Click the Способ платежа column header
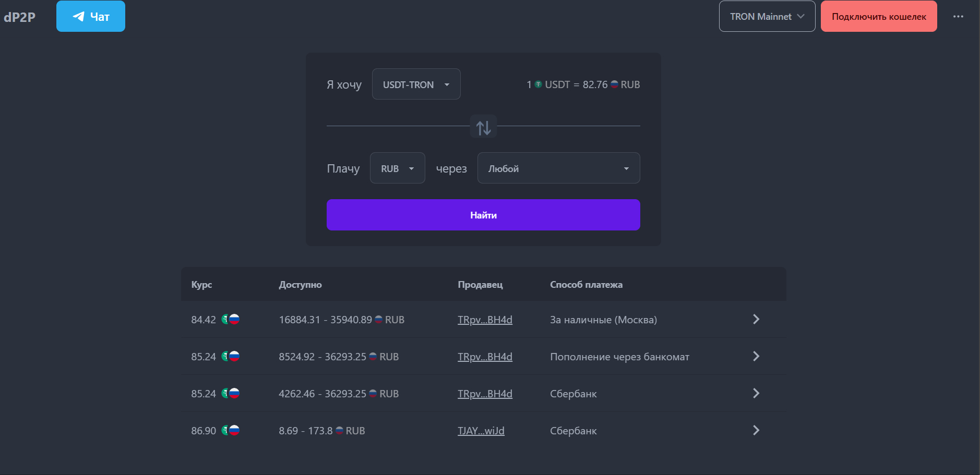Screen dimensions: 980x475 [586, 285]
